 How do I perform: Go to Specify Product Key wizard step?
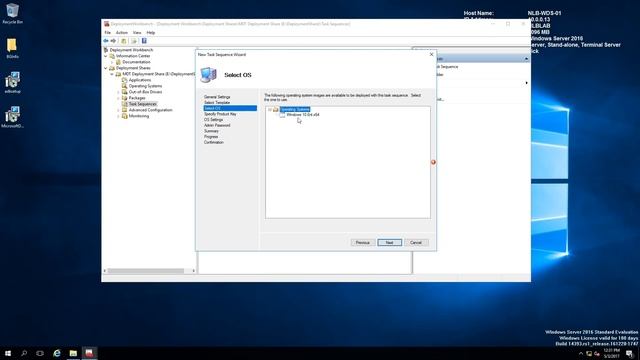tap(220, 114)
